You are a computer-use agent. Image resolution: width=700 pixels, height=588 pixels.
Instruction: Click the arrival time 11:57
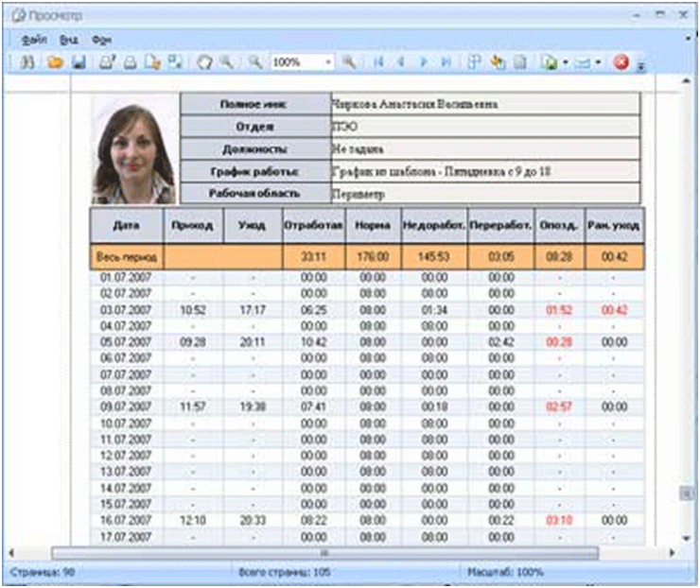(193, 406)
